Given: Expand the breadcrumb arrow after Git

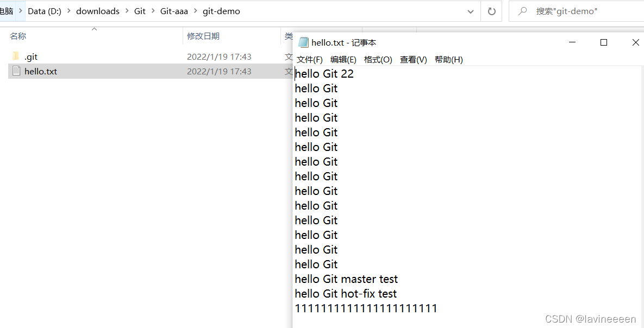Looking at the screenshot, I should [x=152, y=10].
